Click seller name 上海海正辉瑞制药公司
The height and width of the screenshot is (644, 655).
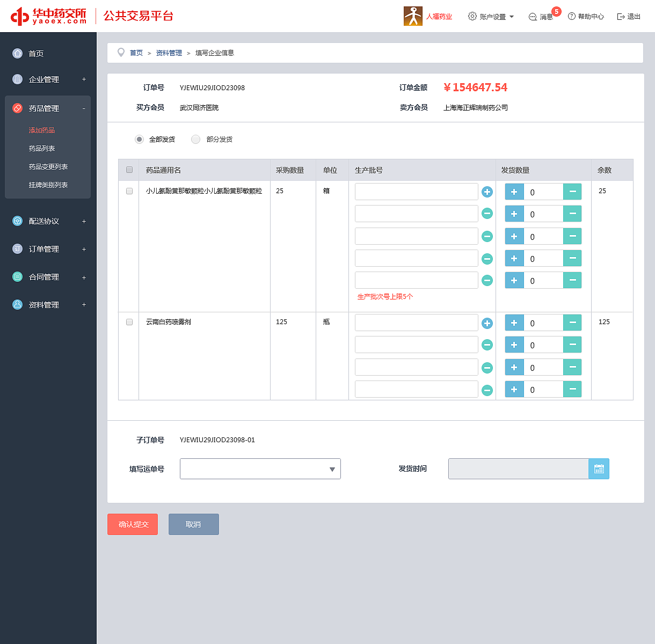476,107
